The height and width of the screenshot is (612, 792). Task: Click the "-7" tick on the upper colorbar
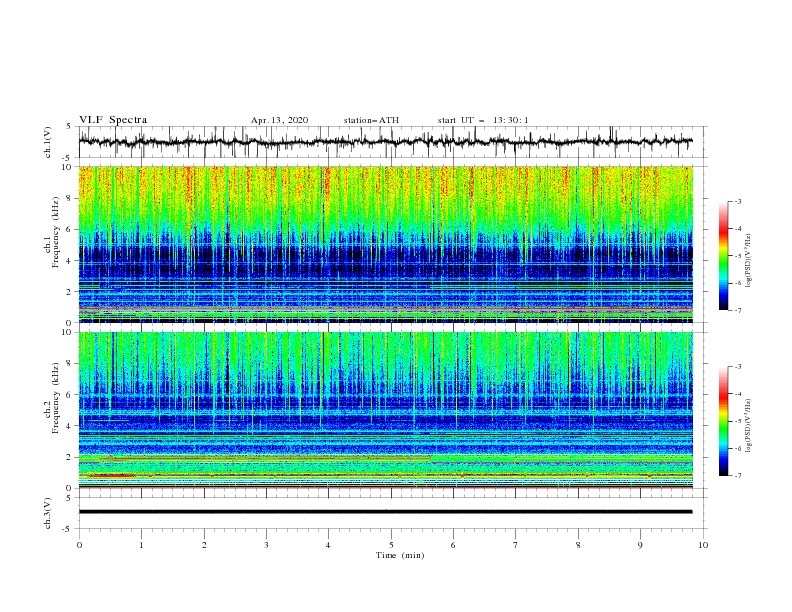738,310
